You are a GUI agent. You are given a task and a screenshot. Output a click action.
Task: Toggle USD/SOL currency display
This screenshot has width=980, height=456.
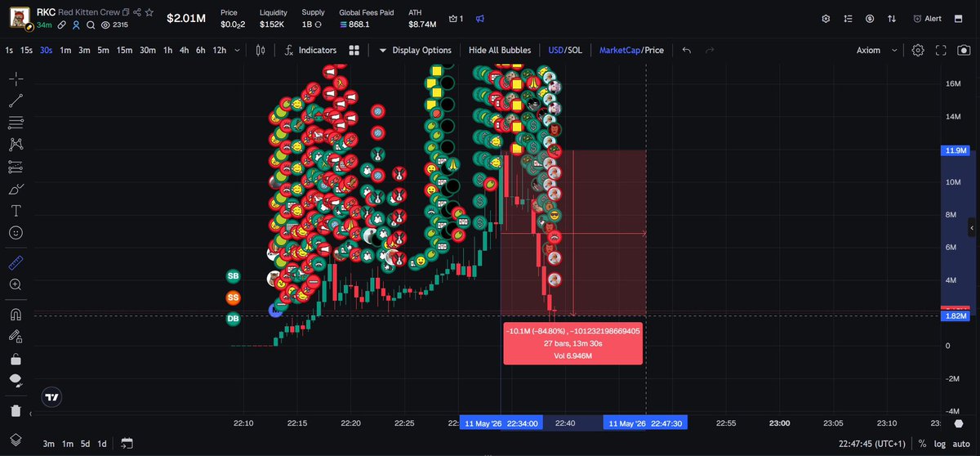(565, 50)
